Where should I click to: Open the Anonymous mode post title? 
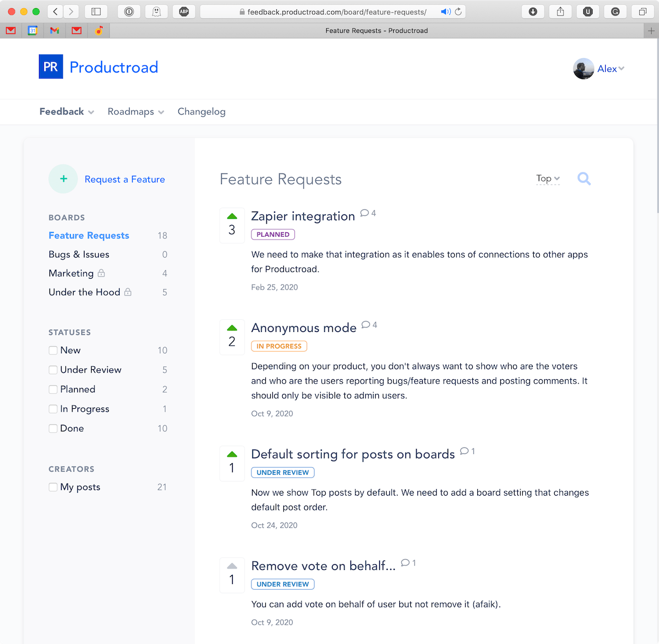pos(304,328)
